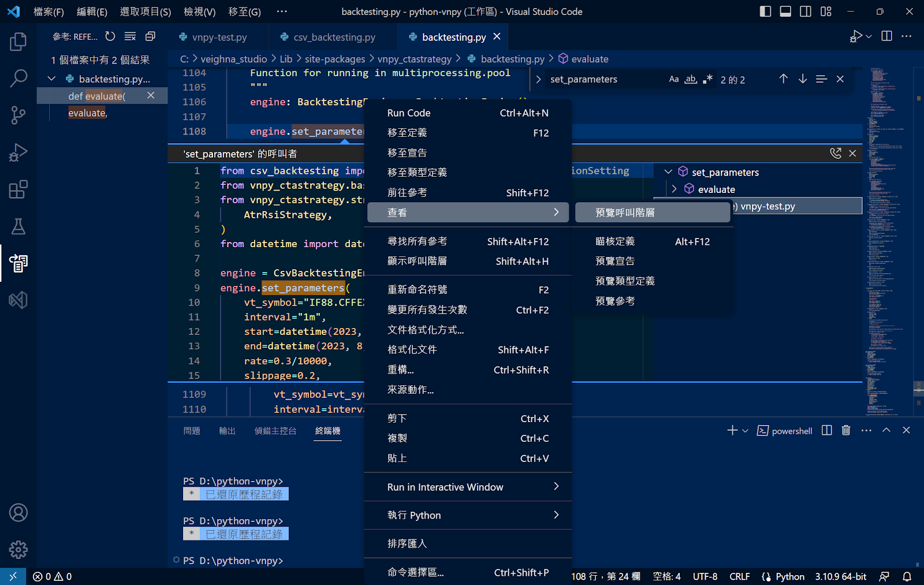
Task: Choose 預覽呼叫階層 from the submenu
Action: (653, 213)
